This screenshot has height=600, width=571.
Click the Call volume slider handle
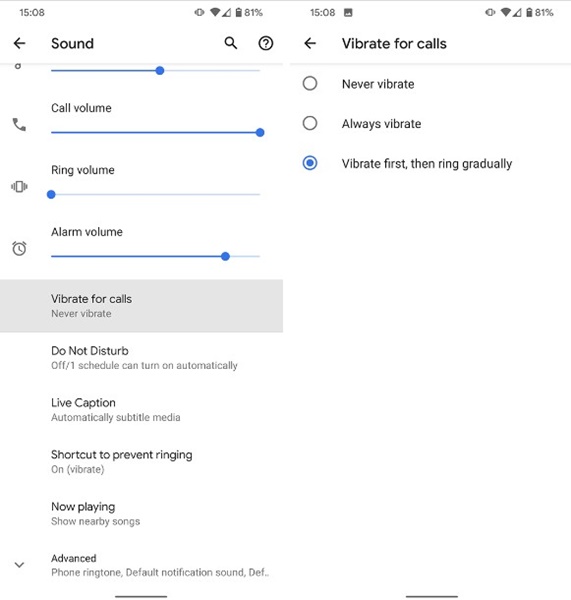260,132
